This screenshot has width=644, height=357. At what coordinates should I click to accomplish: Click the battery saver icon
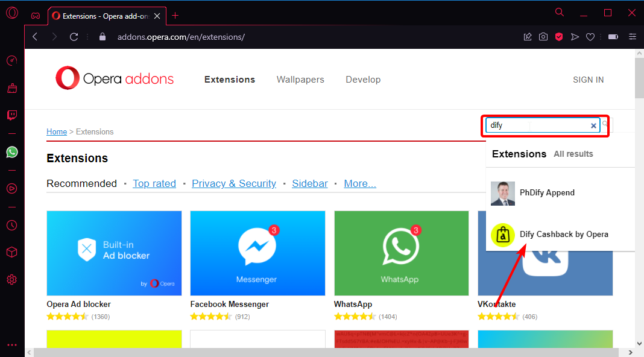[613, 37]
